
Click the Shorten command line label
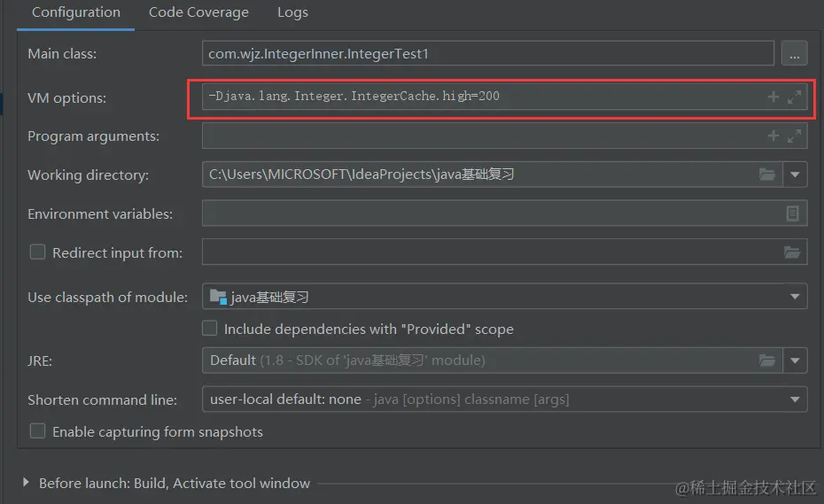102,400
